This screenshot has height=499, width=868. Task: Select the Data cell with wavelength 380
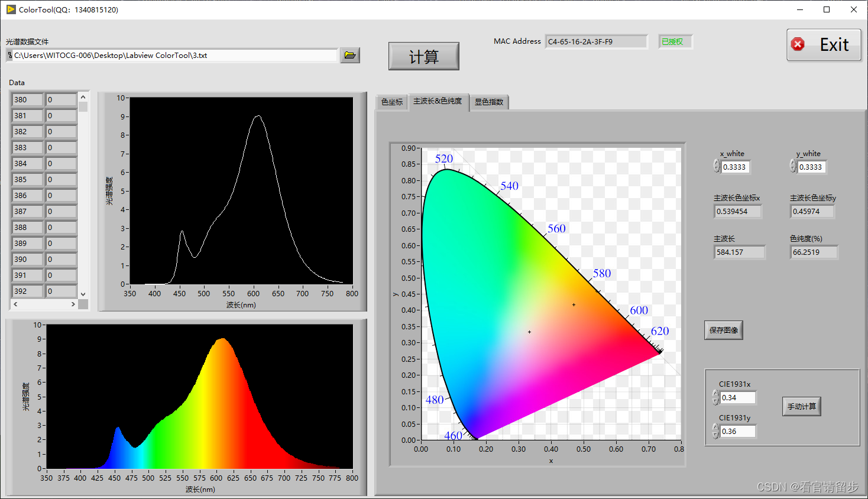click(27, 100)
